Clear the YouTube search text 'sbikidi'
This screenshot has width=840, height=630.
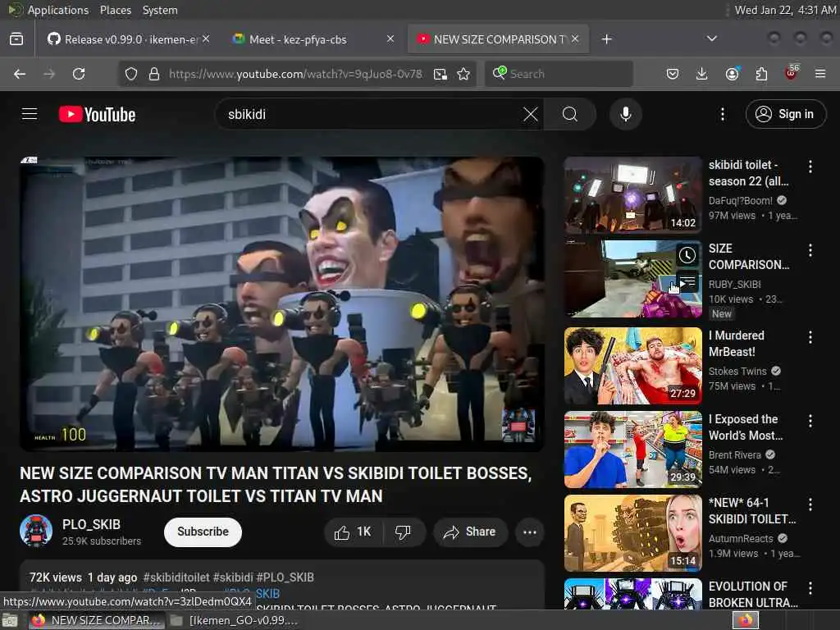pos(531,114)
